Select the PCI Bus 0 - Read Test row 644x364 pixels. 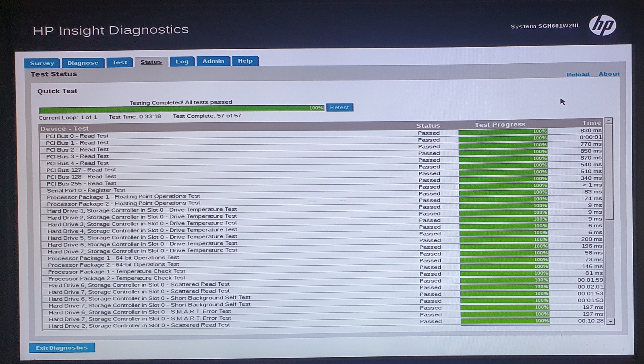click(x=321, y=133)
